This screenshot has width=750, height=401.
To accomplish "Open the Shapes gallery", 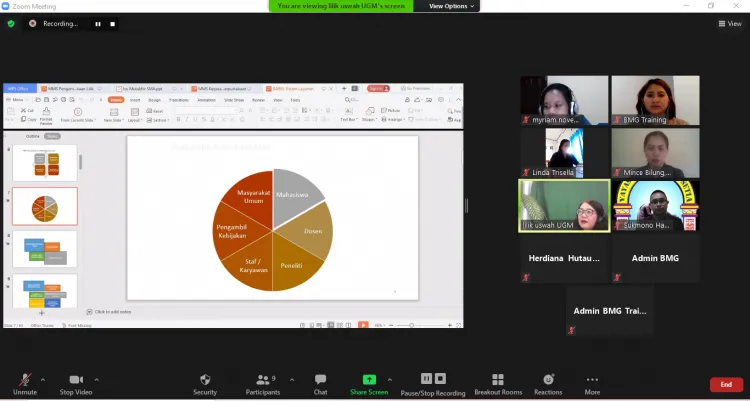I will (369, 115).
